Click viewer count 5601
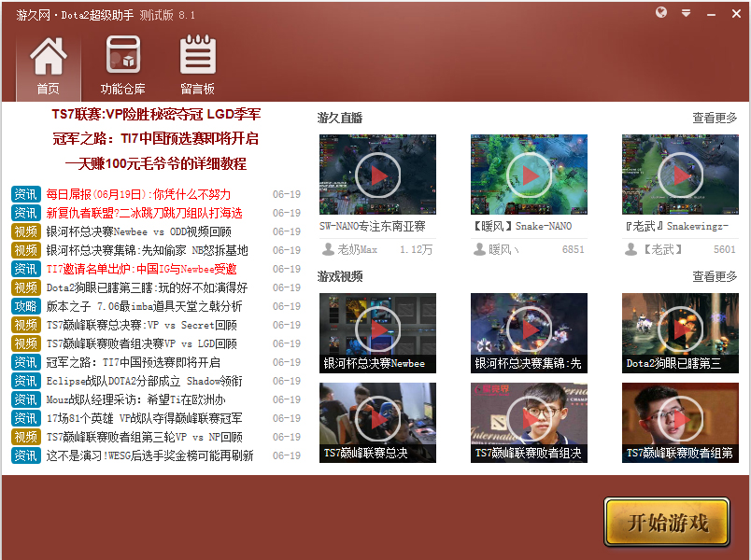 pyautogui.click(x=724, y=249)
